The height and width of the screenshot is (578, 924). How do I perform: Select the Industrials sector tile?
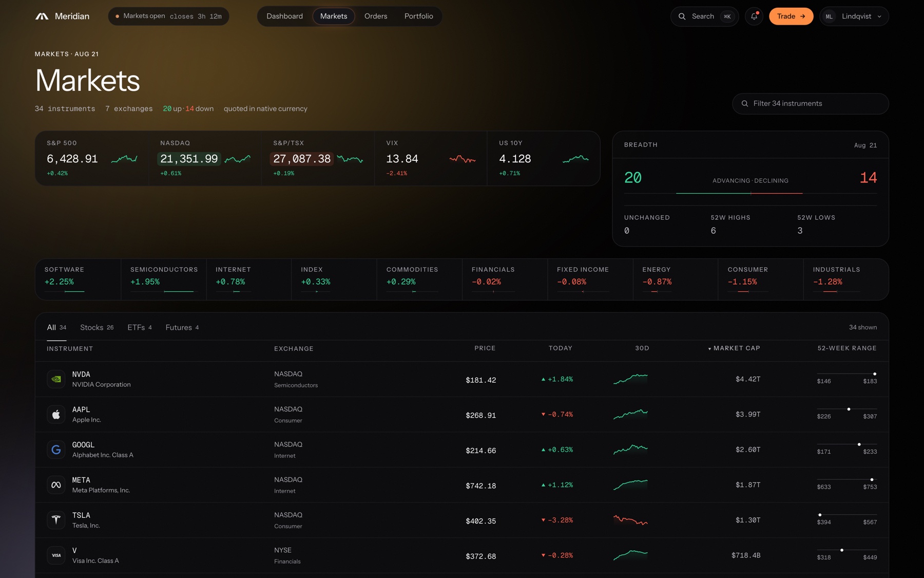point(846,279)
